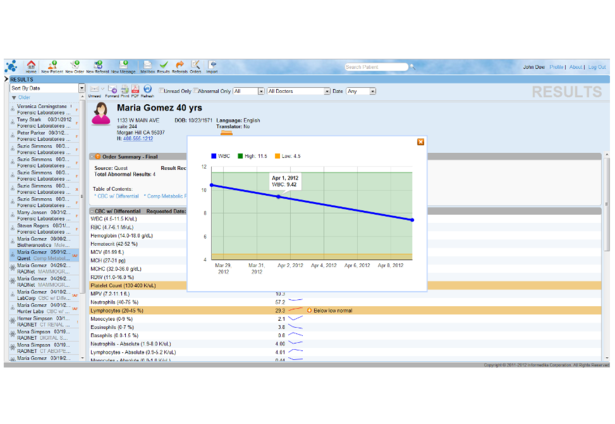This screenshot has width=615, height=424.
Task: Open the Date Any dropdown
Action: [361, 91]
